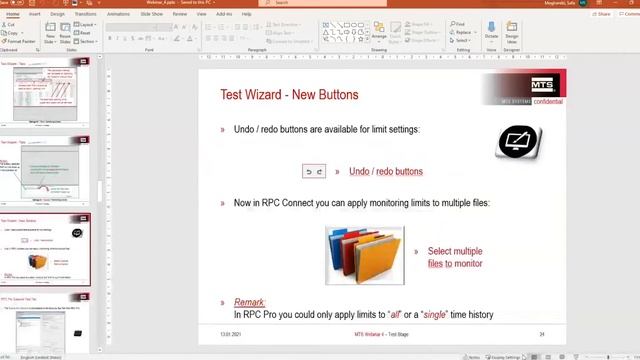Click the Copy command
This screenshot has width=640, height=360.
coord(10,33)
